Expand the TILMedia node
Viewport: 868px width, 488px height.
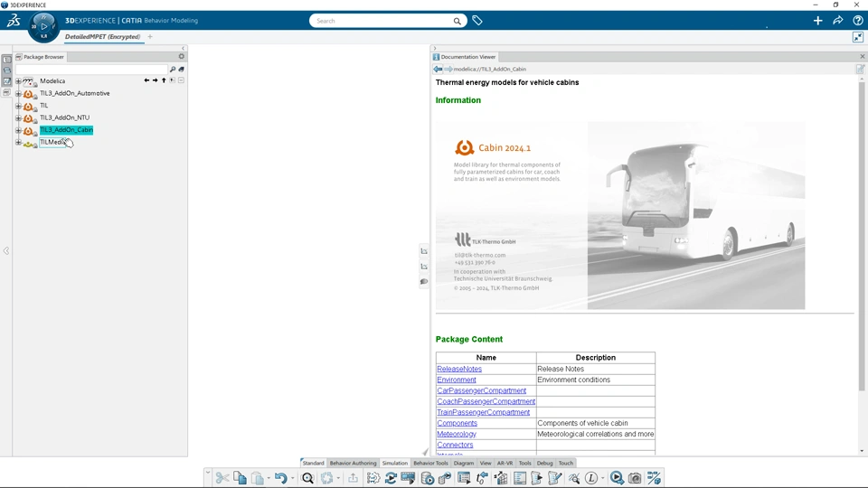click(18, 142)
